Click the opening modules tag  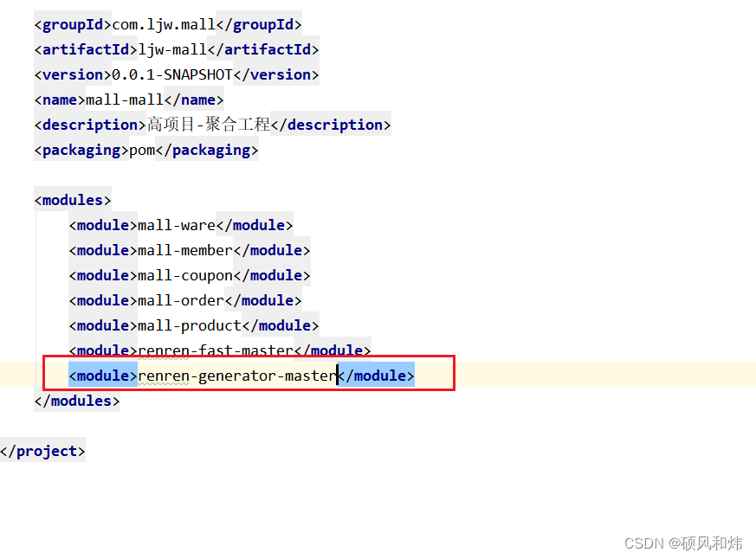pyautogui.click(x=73, y=200)
